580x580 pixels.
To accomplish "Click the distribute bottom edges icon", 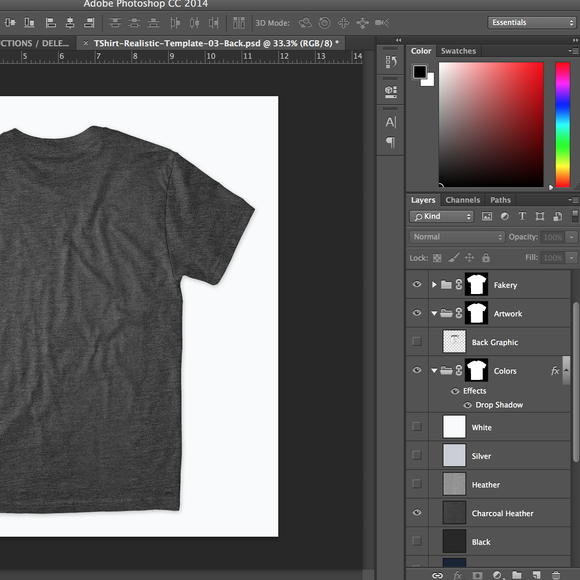I will click(x=153, y=23).
